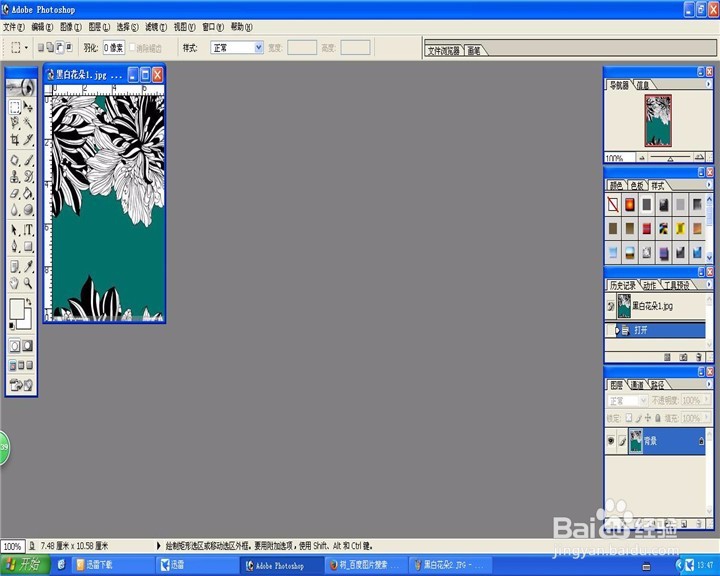Select the Eraser tool

tap(15, 193)
